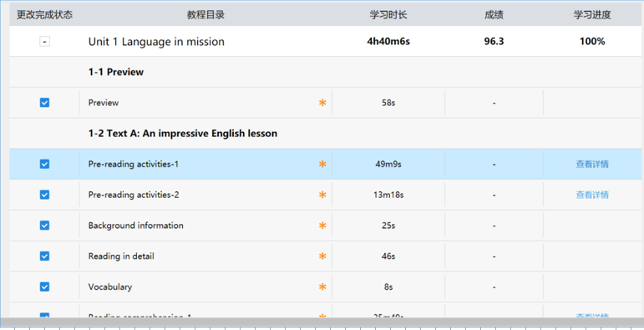Open the Pre-reading activities-1 item
The height and width of the screenshot is (330, 644).
point(134,165)
